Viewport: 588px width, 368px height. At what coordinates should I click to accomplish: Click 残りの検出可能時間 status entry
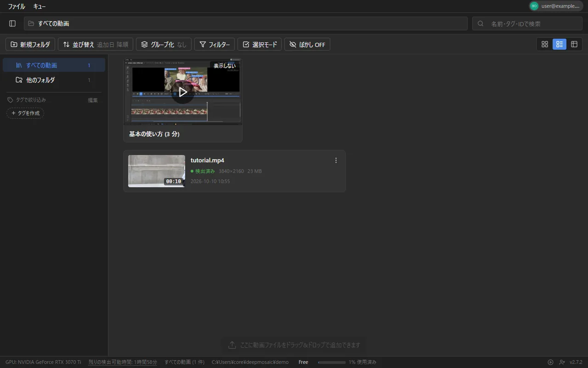pos(123,362)
